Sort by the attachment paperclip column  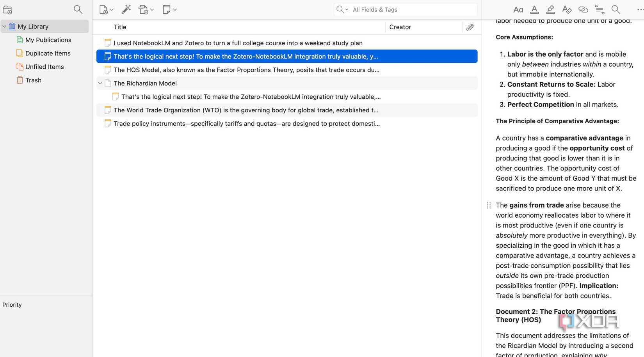point(470,27)
